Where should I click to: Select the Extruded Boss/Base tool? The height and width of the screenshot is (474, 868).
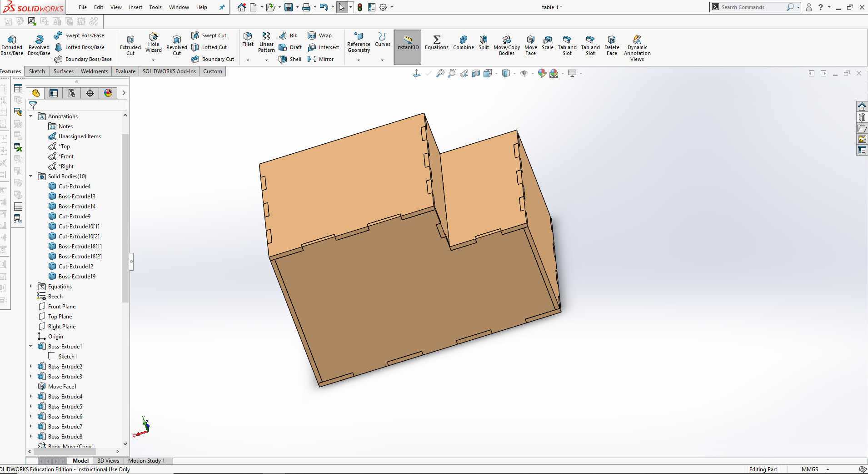coord(12,45)
